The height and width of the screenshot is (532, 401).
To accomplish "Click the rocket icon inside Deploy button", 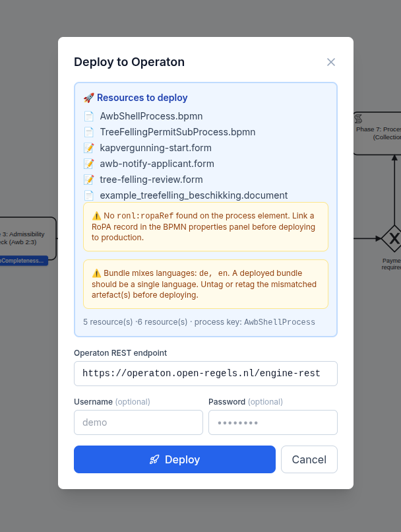I will tap(154, 459).
